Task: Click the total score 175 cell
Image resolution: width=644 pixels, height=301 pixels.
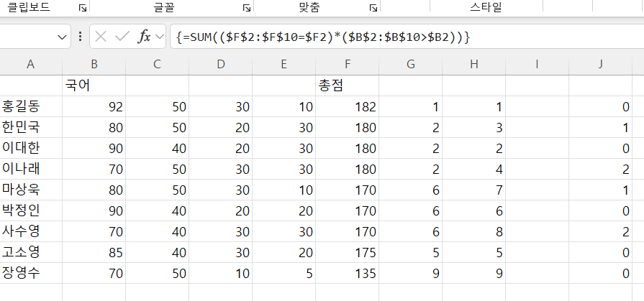Action: coord(347,252)
